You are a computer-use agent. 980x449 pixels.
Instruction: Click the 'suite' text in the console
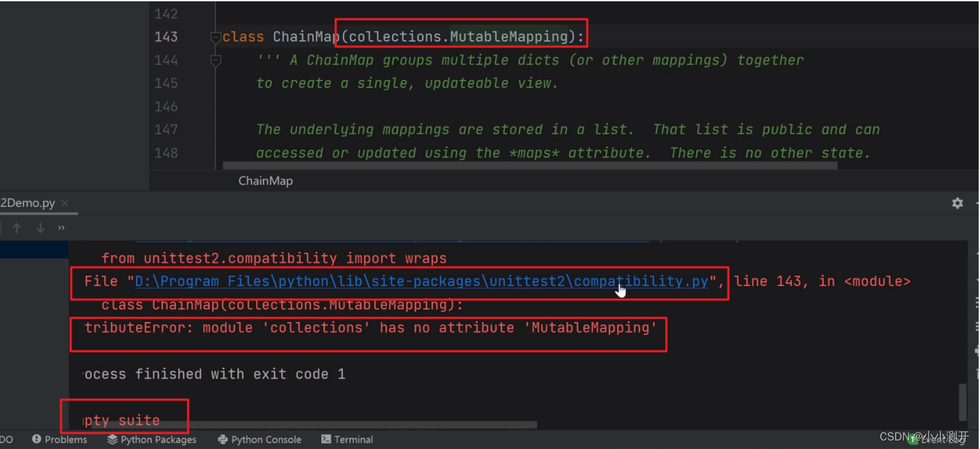pyautogui.click(x=139, y=420)
